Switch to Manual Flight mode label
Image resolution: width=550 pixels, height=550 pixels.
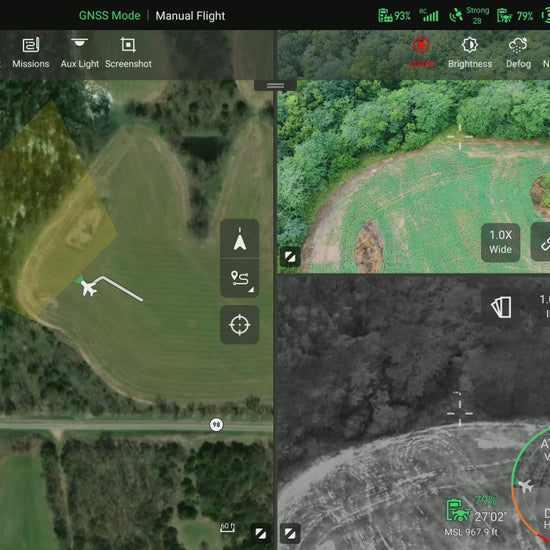coord(190,16)
